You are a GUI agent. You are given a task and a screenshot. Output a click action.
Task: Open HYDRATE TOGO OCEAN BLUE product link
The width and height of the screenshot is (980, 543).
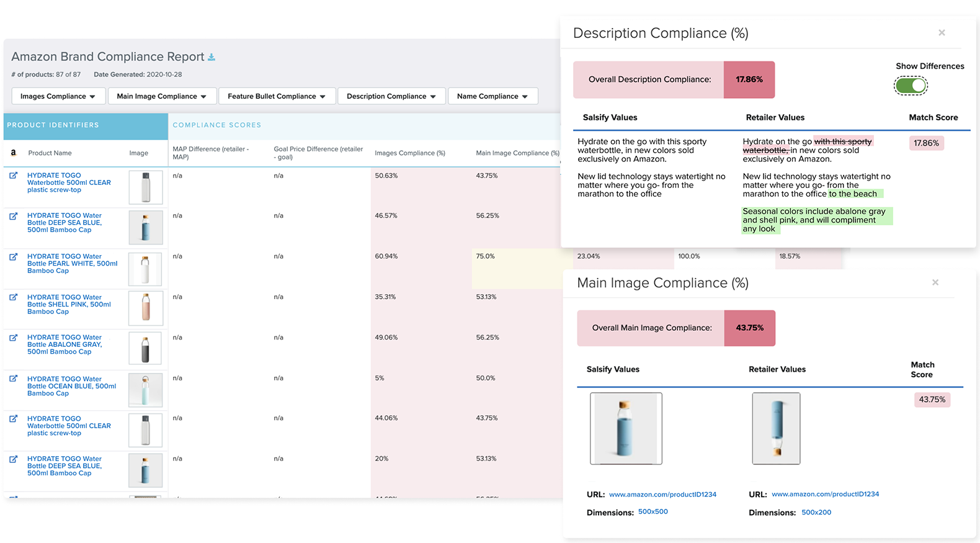pos(71,386)
